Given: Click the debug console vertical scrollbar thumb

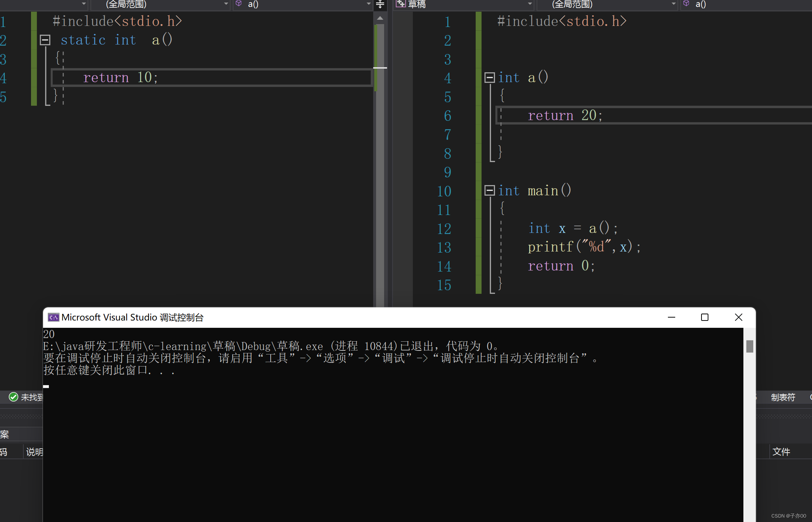Looking at the screenshot, I should click(750, 346).
